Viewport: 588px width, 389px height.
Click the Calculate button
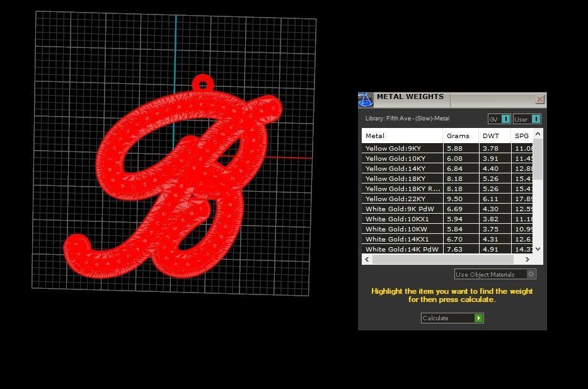pyautogui.click(x=453, y=318)
